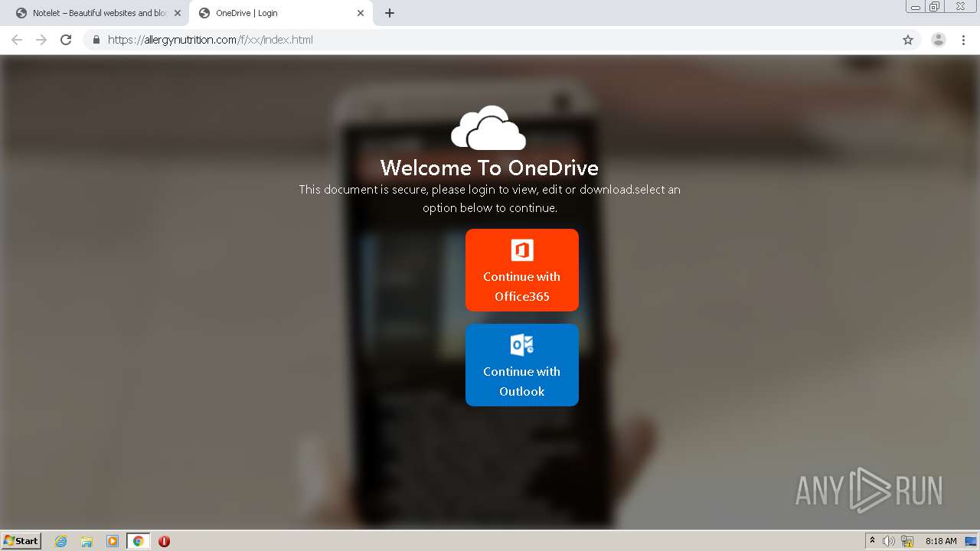Click the 'This document is secure' message text
Screen dimensions: 980x551
[489, 198]
